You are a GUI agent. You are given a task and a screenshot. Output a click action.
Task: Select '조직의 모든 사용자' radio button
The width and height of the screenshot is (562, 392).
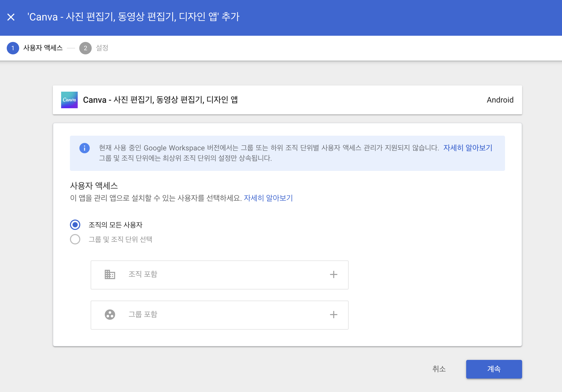75,225
